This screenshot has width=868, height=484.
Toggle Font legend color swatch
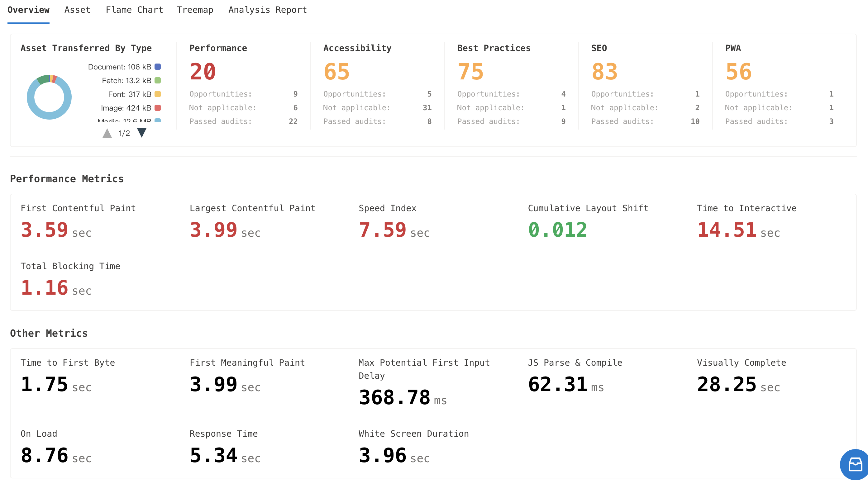point(158,94)
